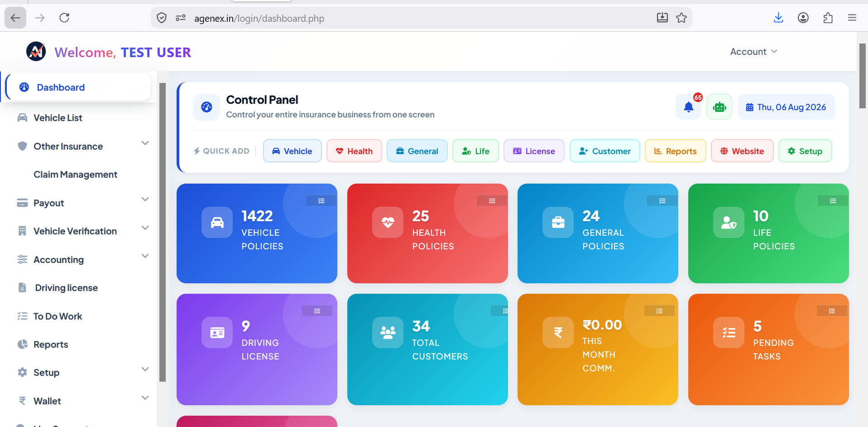Click browser bookmark star icon
Screen dimensions: 868x427
coord(681,18)
